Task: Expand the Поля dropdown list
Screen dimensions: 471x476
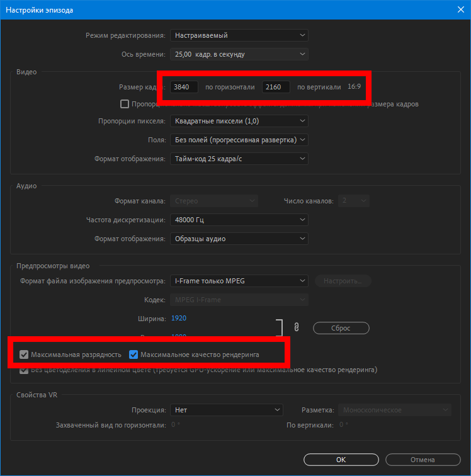Action: click(x=239, y=140)
